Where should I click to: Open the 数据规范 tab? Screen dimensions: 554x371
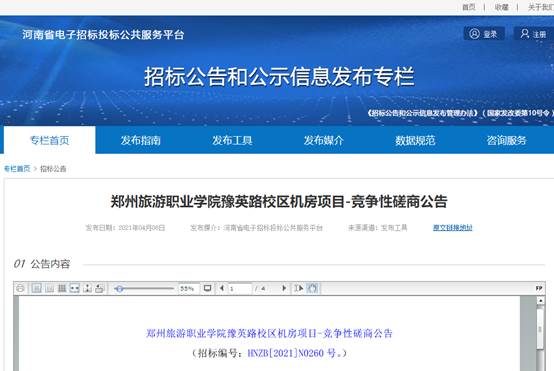tap(415, 140)
